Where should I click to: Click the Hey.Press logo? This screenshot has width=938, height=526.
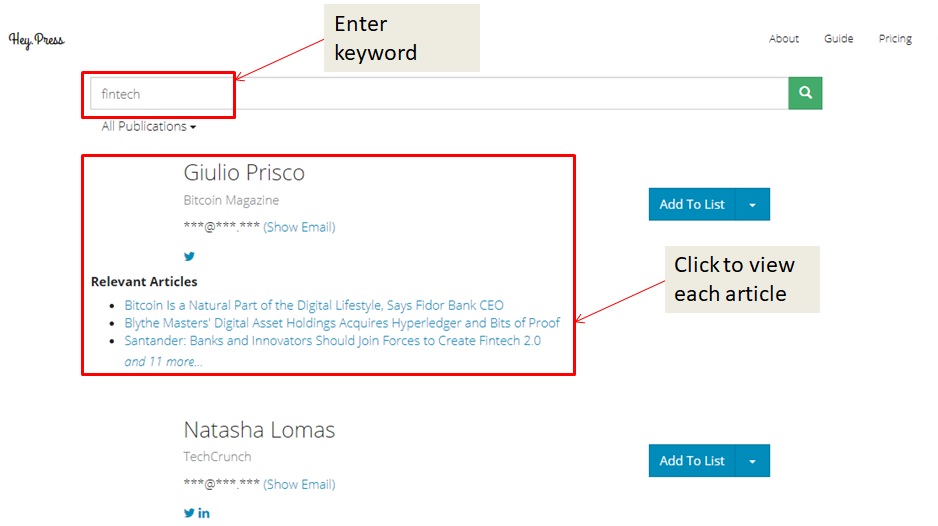tap(36, 40)
